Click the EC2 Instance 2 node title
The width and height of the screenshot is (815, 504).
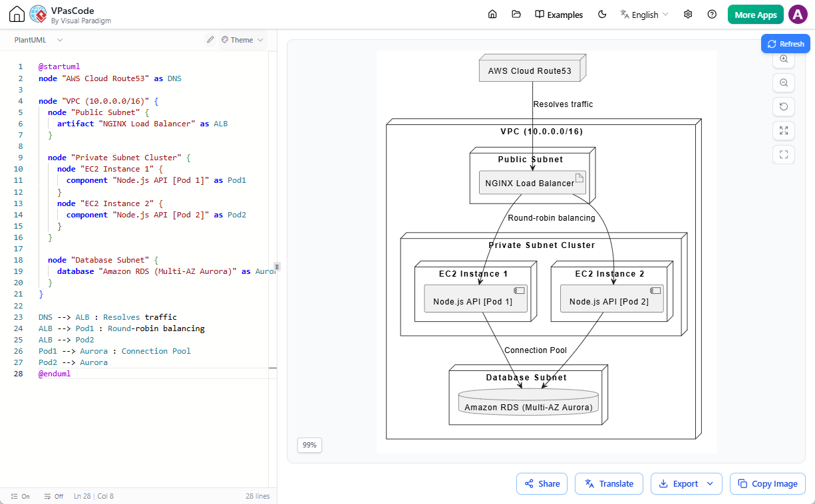(609, 274)
